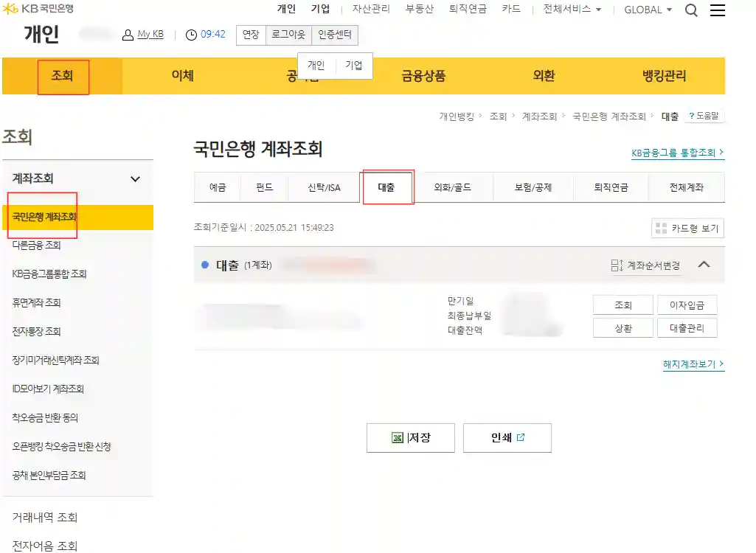Click 기업 in the top navigation
This screenshot has height=553, width=756.
click(x=321, y=9)
